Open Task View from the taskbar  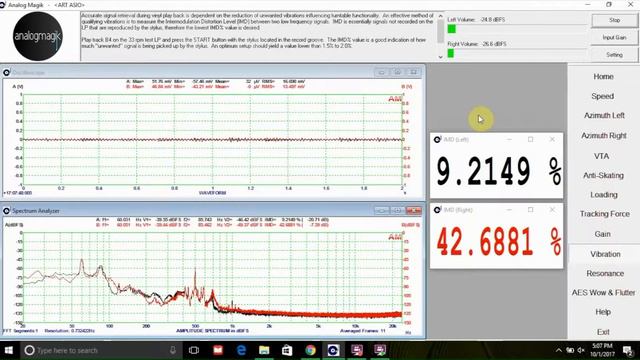pyautogui.click(x=194, y=350)
